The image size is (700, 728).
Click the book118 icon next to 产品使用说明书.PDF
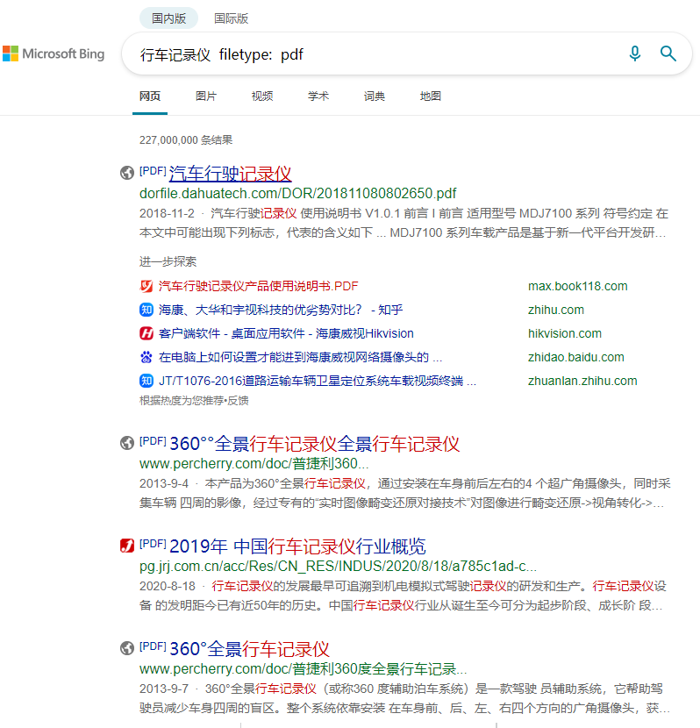click(x=146, y=286)
